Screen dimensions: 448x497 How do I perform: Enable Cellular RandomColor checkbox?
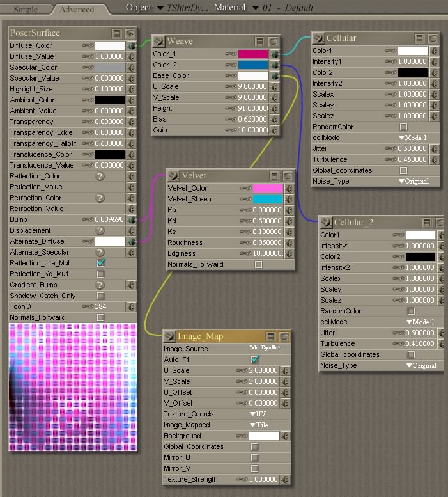pos(403,127)
